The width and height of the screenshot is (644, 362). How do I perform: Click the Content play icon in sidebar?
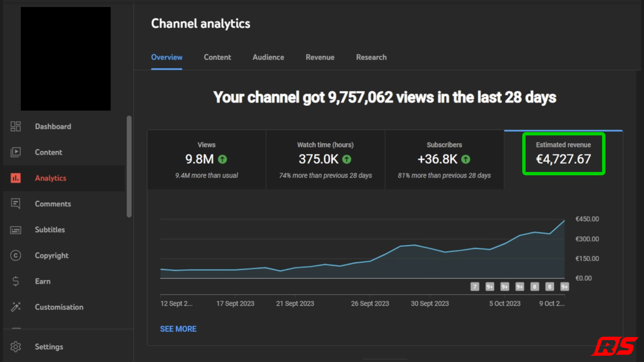(x=15, y=152)
